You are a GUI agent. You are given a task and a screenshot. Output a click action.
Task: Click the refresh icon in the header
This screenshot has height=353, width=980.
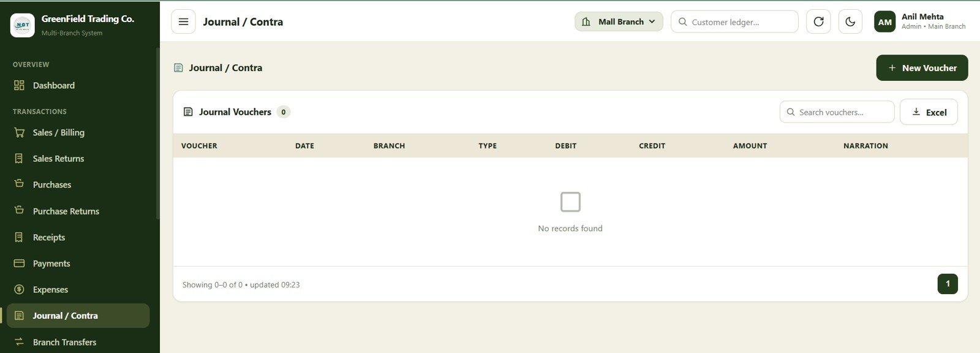tap(818, 21)
